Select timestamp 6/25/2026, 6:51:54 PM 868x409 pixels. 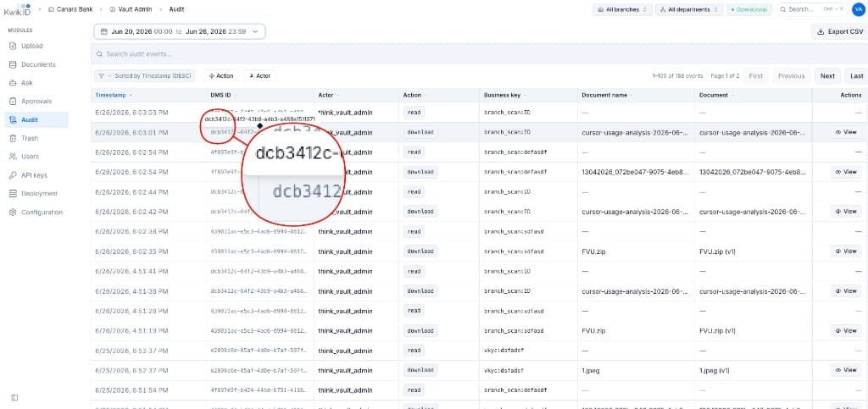(x=131, y=390)
